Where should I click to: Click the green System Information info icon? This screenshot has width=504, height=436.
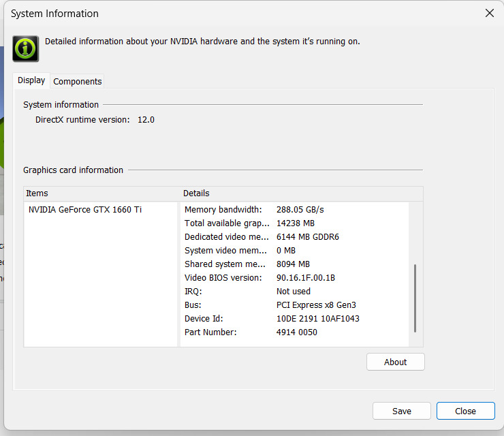pos(25,48)
